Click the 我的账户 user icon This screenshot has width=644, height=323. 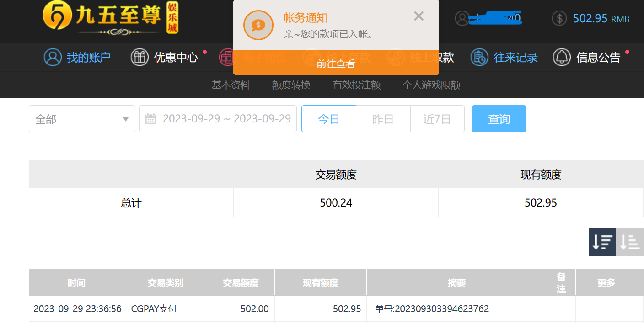click(x=53, y=57)
